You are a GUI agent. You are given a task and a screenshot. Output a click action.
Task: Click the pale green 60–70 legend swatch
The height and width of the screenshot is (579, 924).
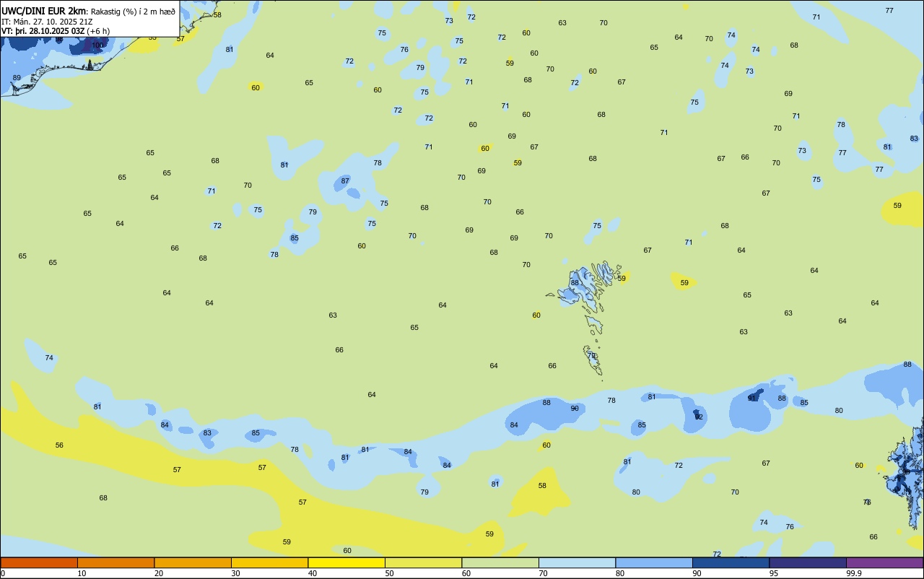(x=500, y=562)
